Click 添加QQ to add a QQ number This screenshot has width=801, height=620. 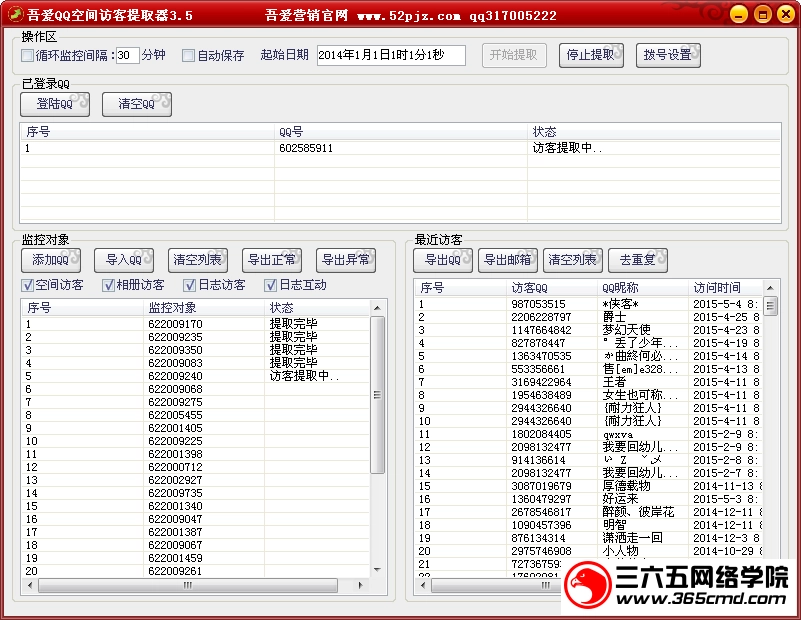point(52,260)
